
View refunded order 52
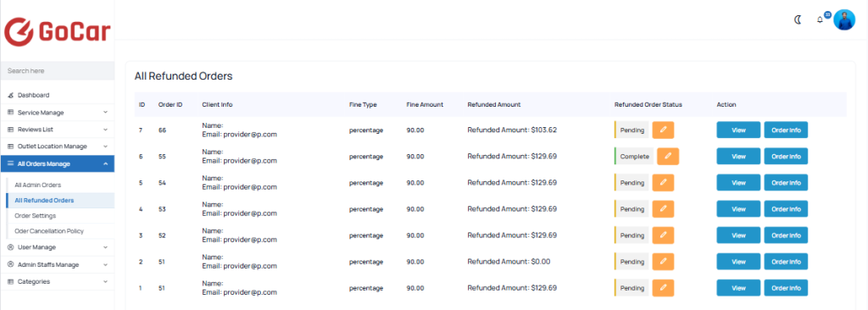coord(738,235)
